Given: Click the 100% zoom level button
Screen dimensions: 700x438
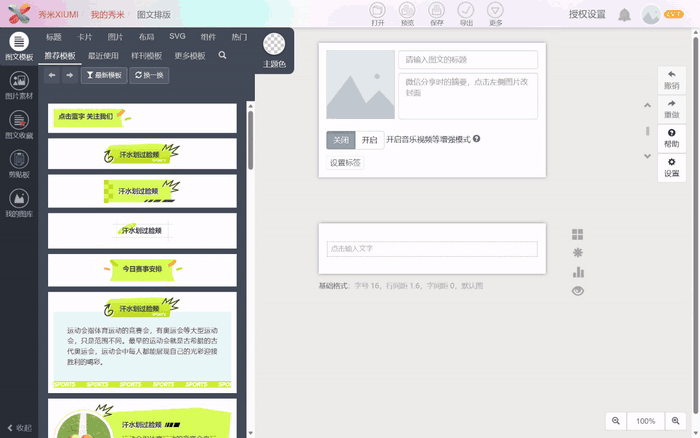Looking at the screenshot, I should 646,421.
